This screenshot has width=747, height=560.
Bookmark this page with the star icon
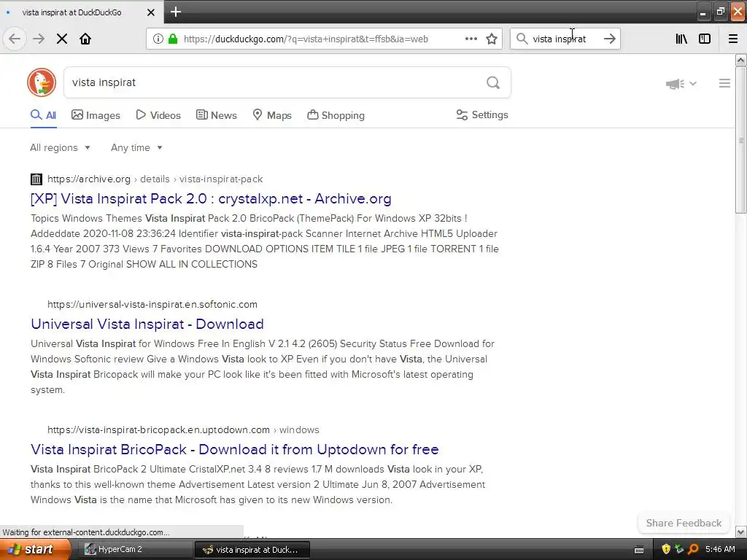tap(492, 39)
